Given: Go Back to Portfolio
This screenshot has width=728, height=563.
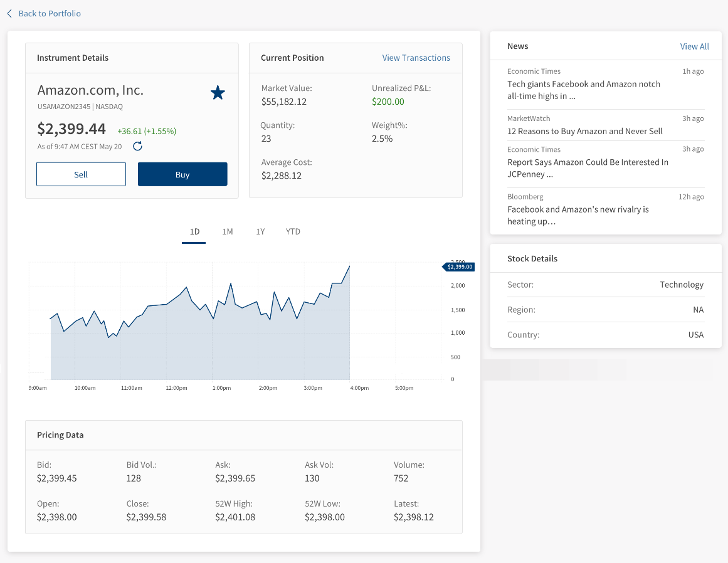Looking at the screenshot, I should tap(50, 13).
